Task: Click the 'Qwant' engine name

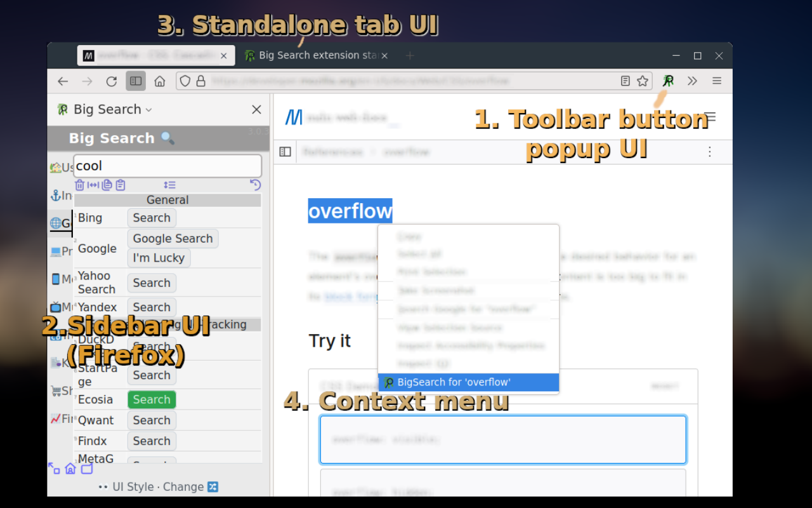Action: tap(96, 420)
